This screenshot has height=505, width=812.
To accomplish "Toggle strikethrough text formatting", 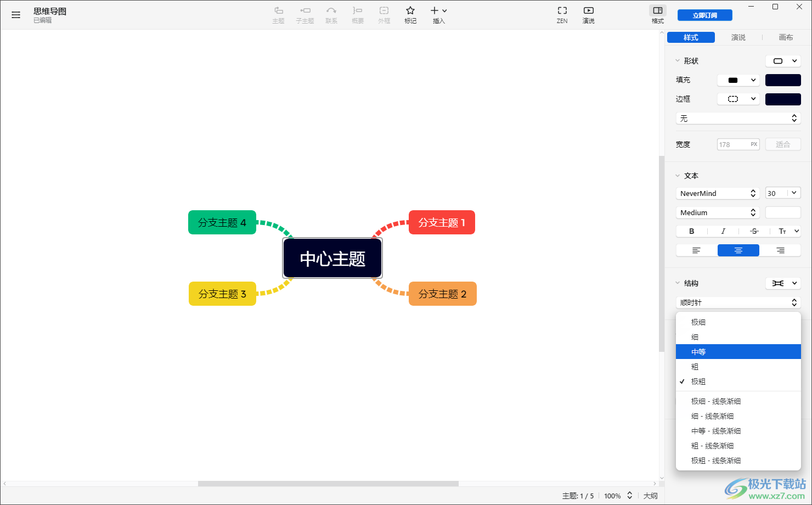I will [754, 231].
